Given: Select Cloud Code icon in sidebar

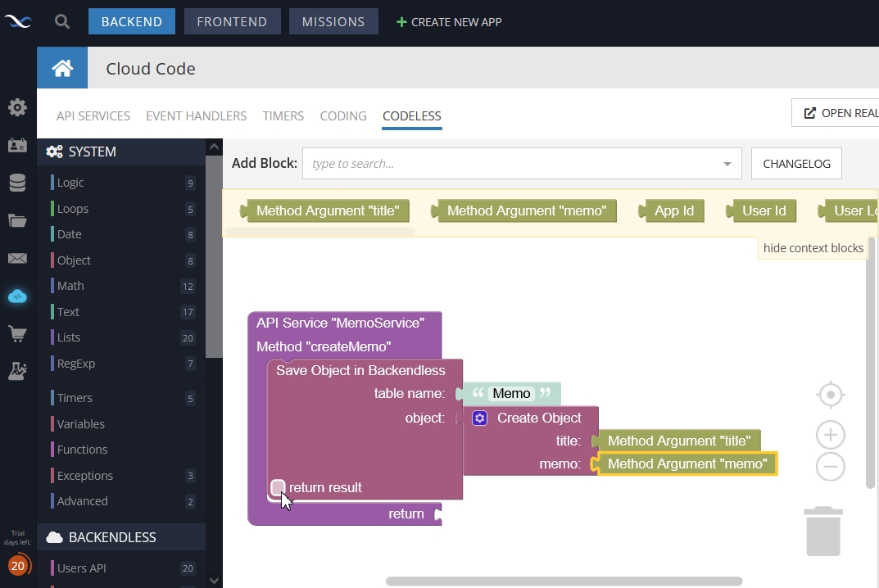Looking at the screenshot, I should [x=17, y=296].
